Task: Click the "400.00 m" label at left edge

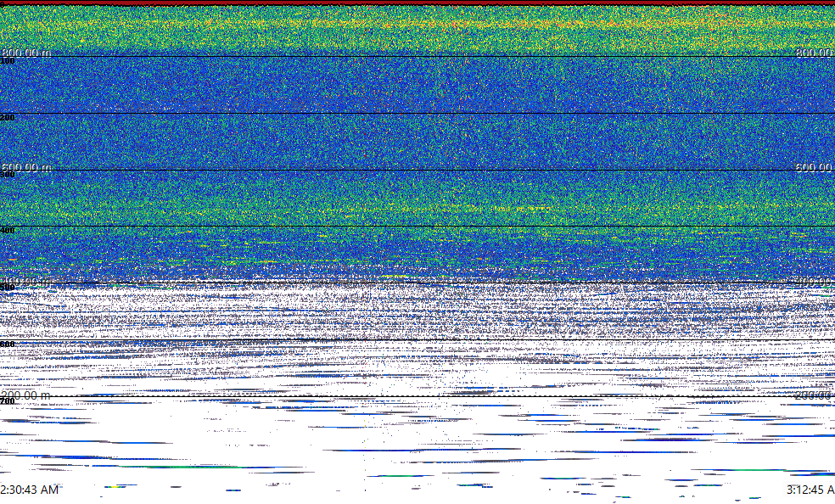Action: click(26, 281)
